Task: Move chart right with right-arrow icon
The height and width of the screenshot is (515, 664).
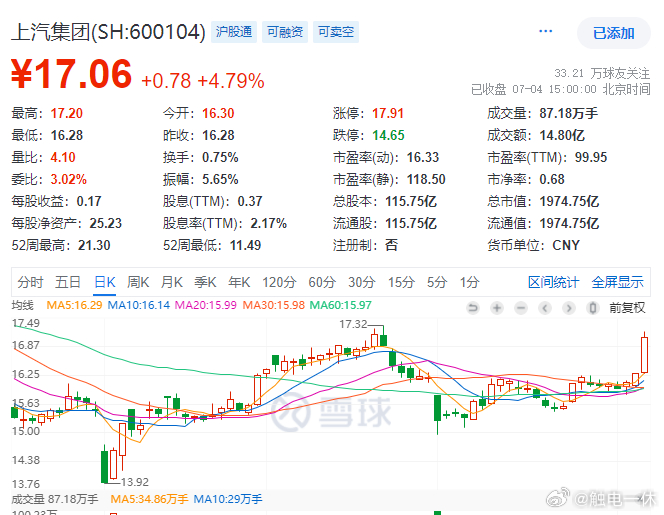Action: click(x=569, y=308)
